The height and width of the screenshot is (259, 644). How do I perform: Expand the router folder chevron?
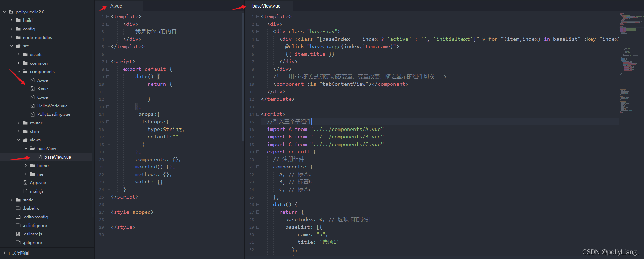click(x=18, y=123)
